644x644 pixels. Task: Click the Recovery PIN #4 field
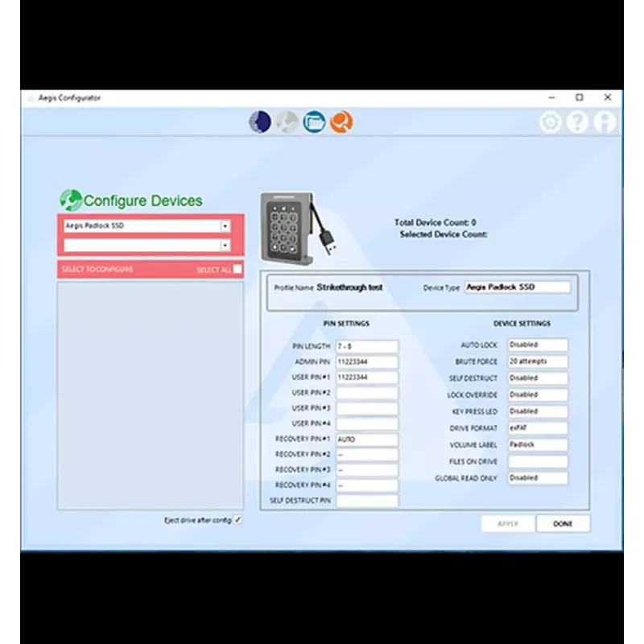click(367, 485)
